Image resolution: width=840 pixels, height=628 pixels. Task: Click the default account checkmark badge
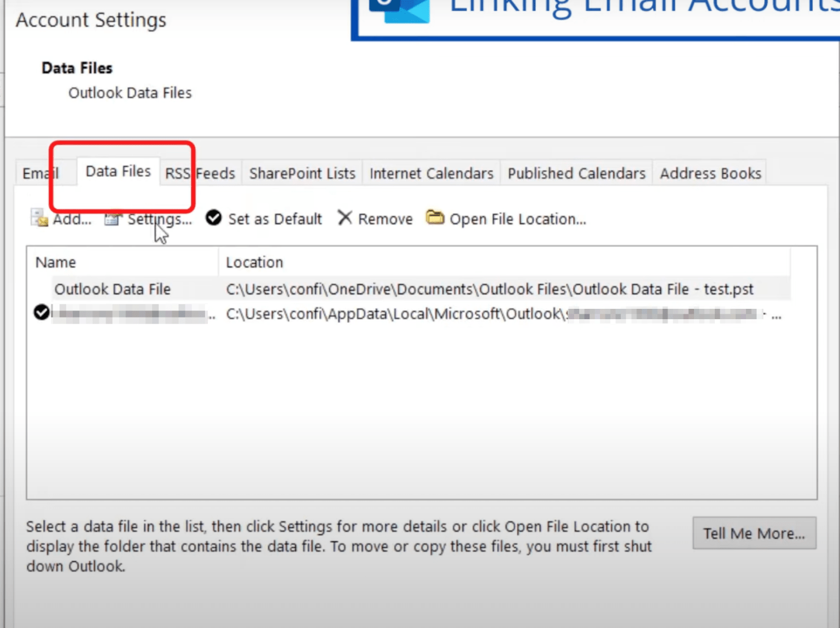tap(40, 313)
